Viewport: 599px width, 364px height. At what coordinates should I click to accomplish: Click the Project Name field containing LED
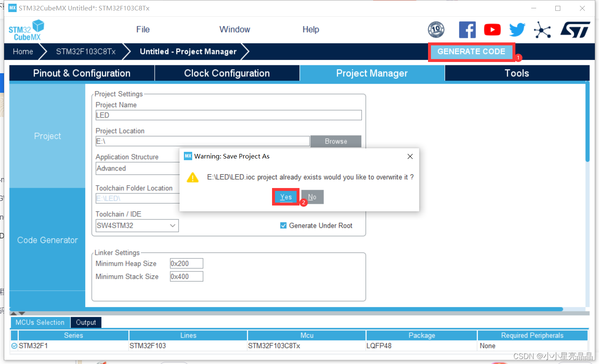229,115
